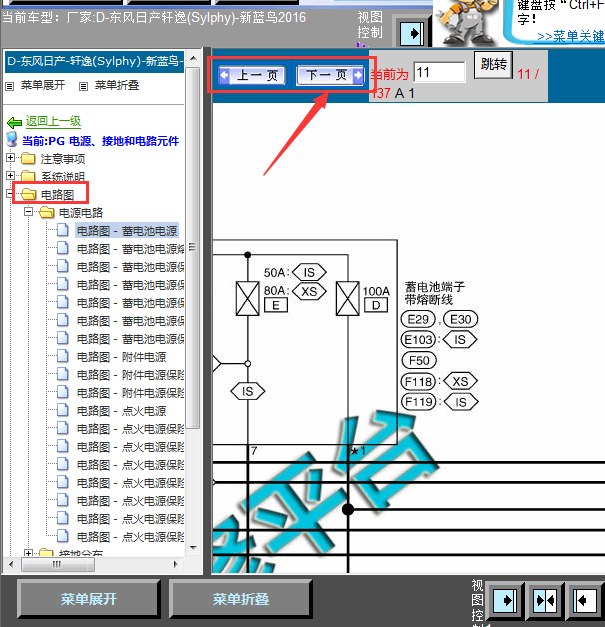
Task: Select the 电路图 tree label
Action: (x=58, y=195)
